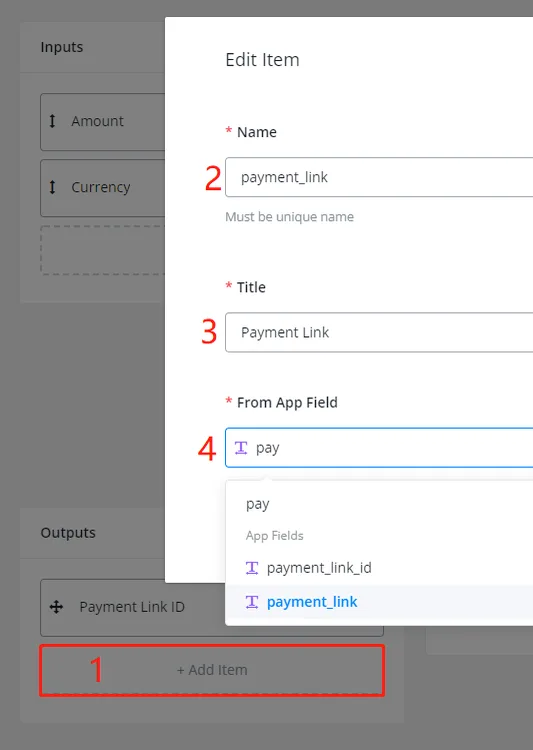This screenshot has width=533, height=750.
Task: Open the Amount input item
Action: click(x=103, y=122)
